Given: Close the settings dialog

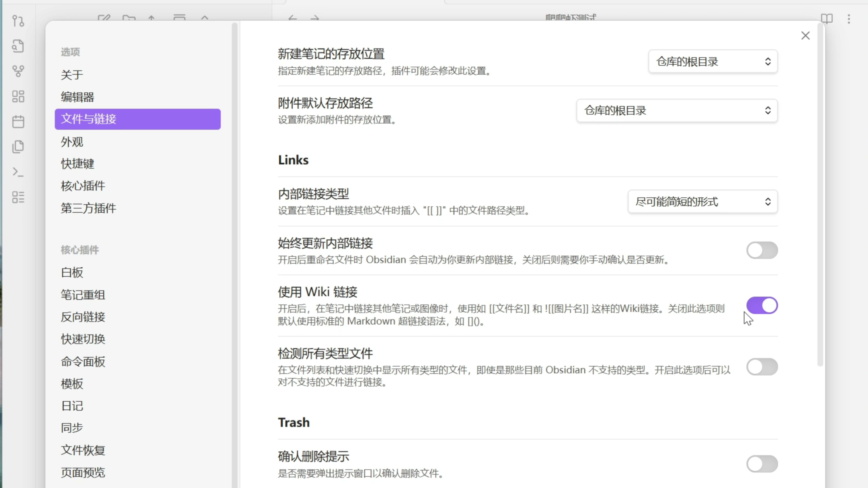Looking at the screenshot, I should click(x=805, y=36).
